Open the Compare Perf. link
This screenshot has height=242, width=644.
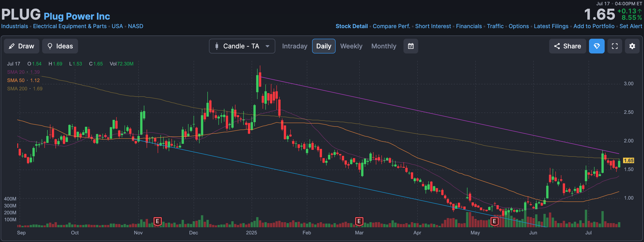[x=391, y=26]
